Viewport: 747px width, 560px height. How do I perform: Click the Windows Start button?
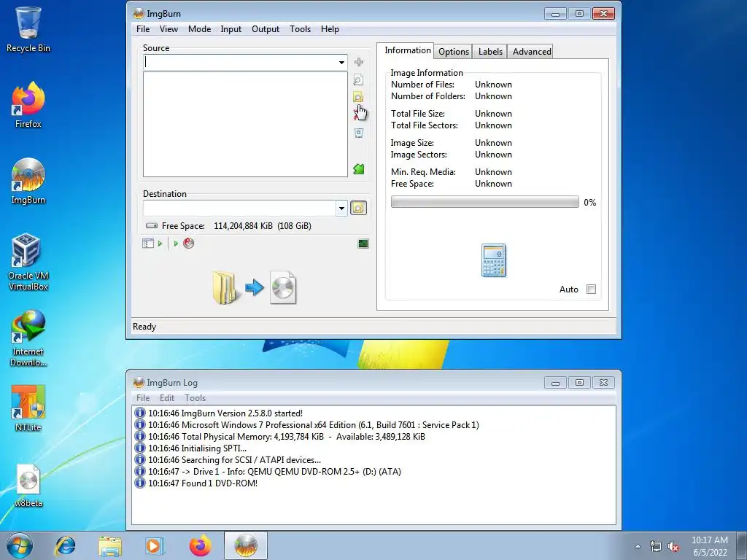pyautogui.click(x=20, y=545)
